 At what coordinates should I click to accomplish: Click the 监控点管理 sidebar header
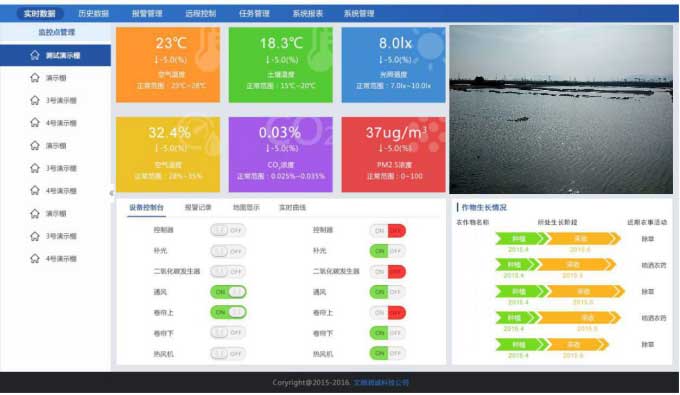[57, 32]
